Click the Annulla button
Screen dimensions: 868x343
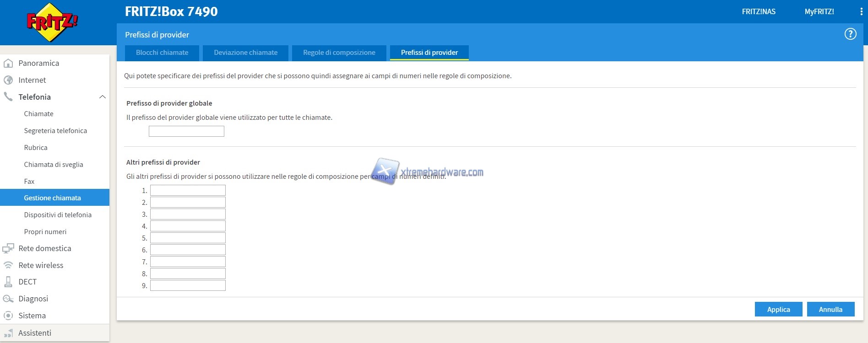point(830,309)
